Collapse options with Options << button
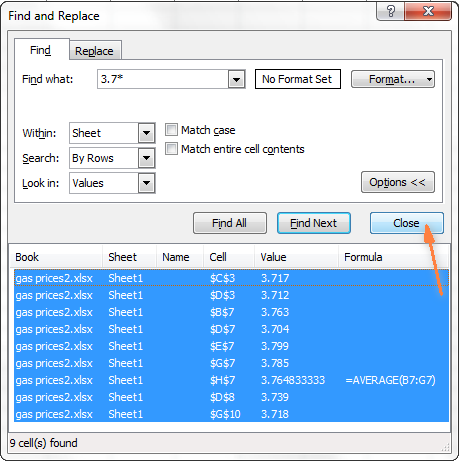Screen dimensions: 459x461 pos(398,182)
